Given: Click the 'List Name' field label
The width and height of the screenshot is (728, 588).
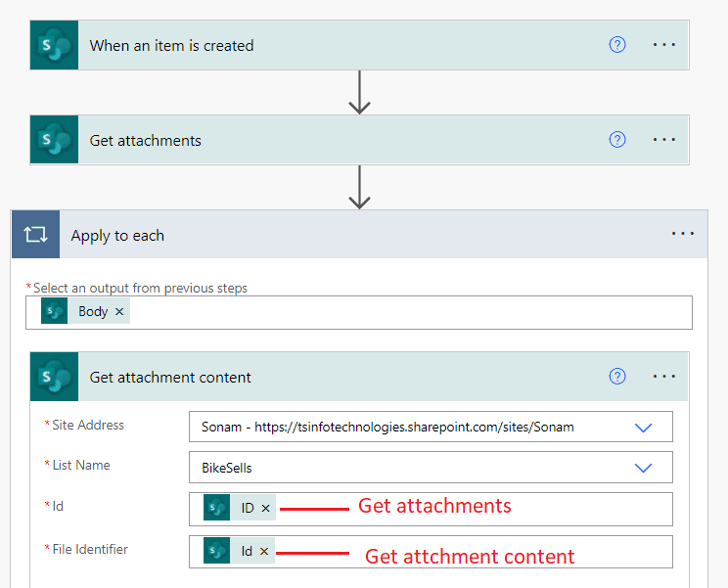Looking at the screenshot, I should tap(81, 465).
